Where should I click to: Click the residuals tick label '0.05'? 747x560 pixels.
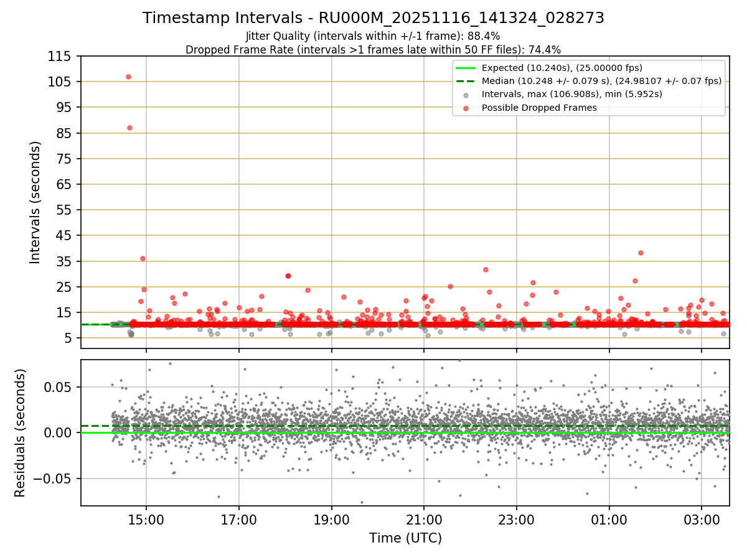click(57, 387)
